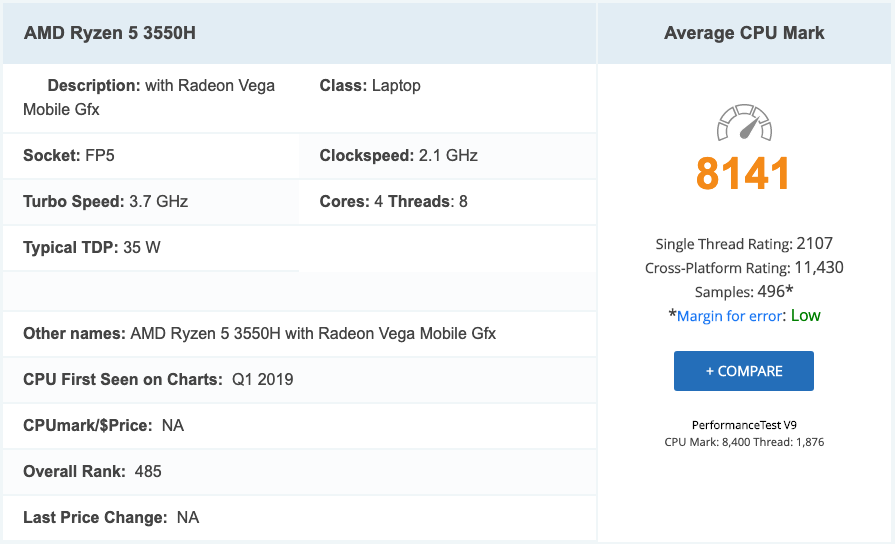The width and height of the screenshot is (895, 544).
Task: Click the 8141 CPU Mark score
Action: (744, 174)
